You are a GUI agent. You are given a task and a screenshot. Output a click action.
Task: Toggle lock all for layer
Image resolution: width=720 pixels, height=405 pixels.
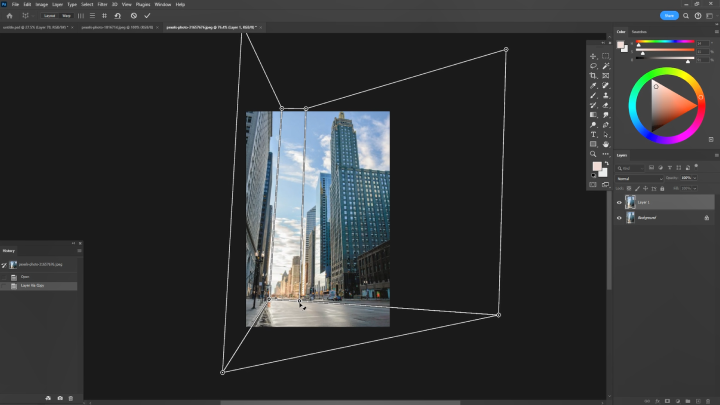pyautogui.click(x=662, y=189)
